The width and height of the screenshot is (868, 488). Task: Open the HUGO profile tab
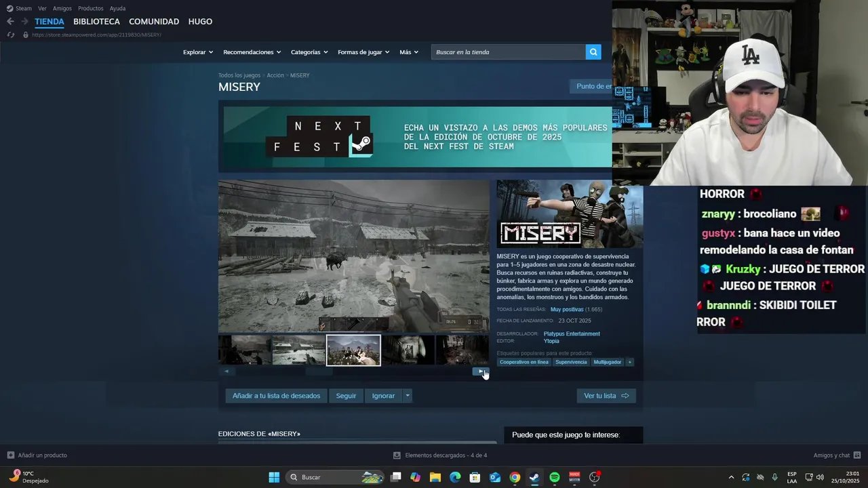(x=200, y=22)
